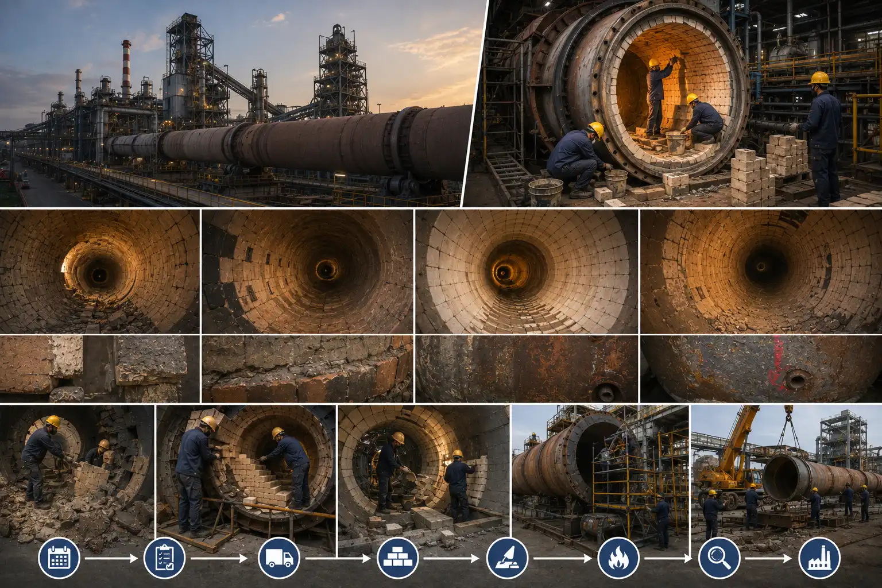
Task: Open the close-up of rusty corroded shell
Action: tap(527, 369)
